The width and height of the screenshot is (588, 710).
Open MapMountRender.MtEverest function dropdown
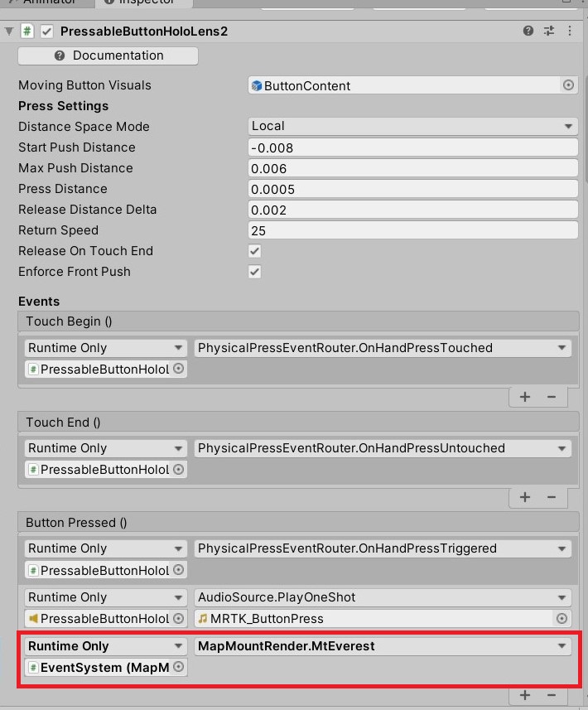point(383,646)
